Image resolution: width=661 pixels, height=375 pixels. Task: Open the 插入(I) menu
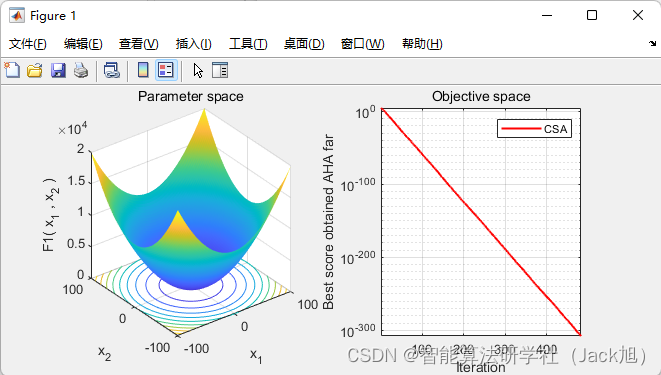pyautogui.click(x=193, y=44)
